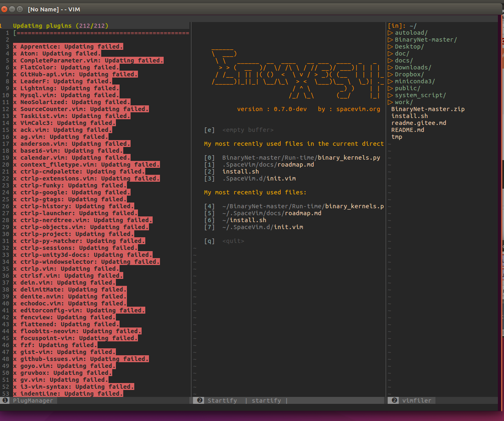Open Startify entry [7] init.vim
This screenshot has height=421, width=504.
(253, 227)
